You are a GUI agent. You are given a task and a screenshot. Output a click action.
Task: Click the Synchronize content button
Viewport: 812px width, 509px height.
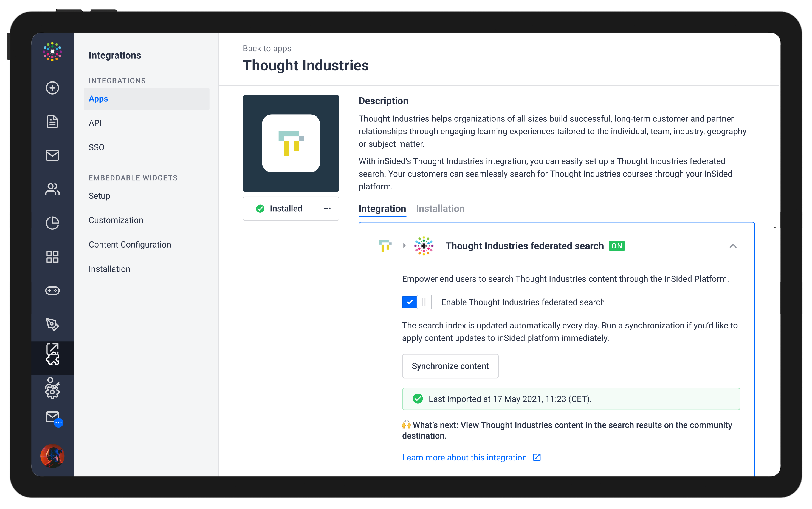(x=450, y=366)
